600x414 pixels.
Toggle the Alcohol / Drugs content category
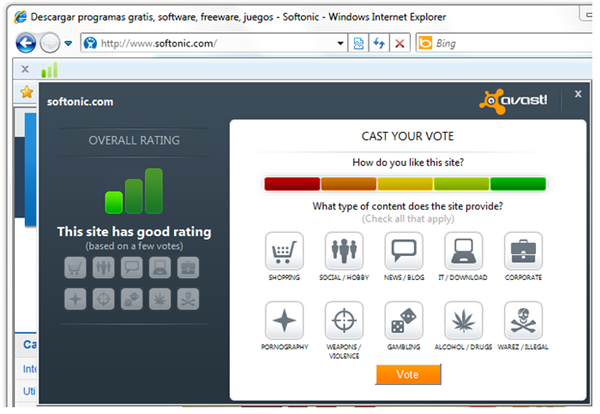(x=463, y=321)
